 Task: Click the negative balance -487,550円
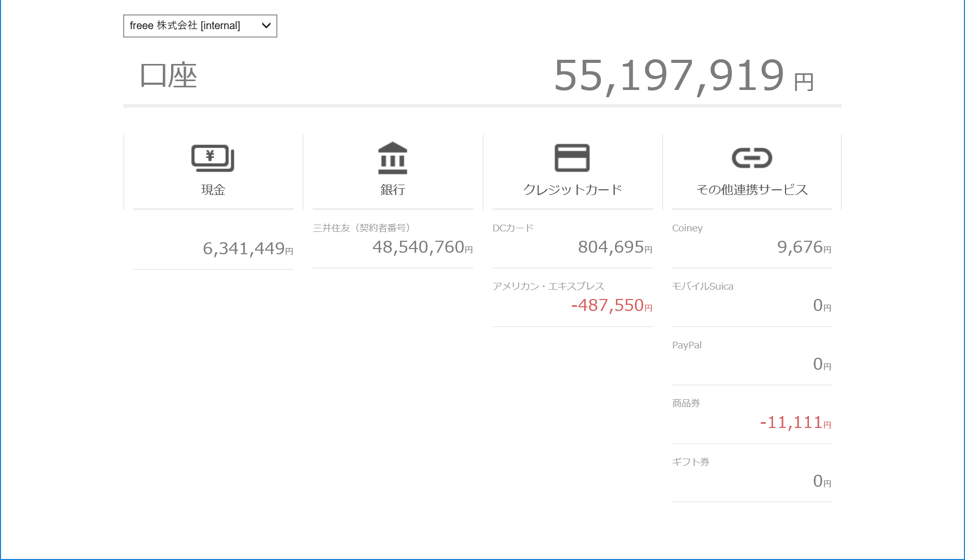point(611,305)
